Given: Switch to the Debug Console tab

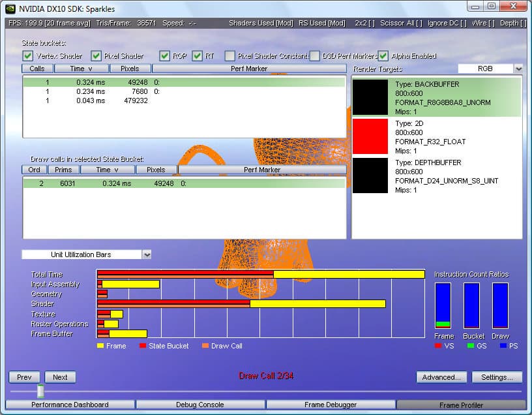Looking at the screenshot, I should pos(200,405).
